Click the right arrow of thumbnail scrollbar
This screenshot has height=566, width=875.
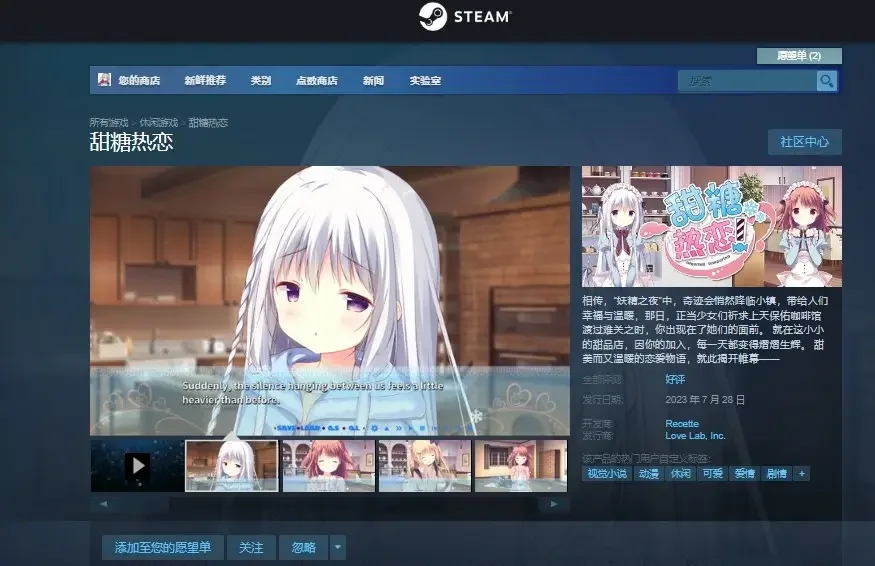554,504
